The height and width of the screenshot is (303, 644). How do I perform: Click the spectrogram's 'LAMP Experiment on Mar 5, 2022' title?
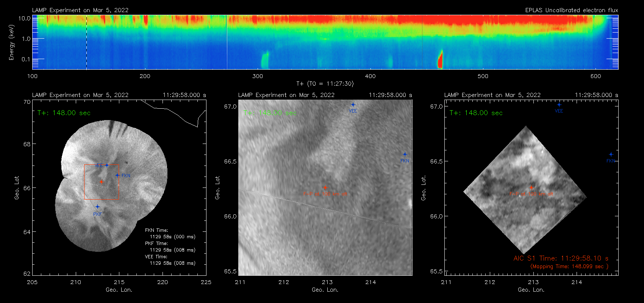click(80, 10)
